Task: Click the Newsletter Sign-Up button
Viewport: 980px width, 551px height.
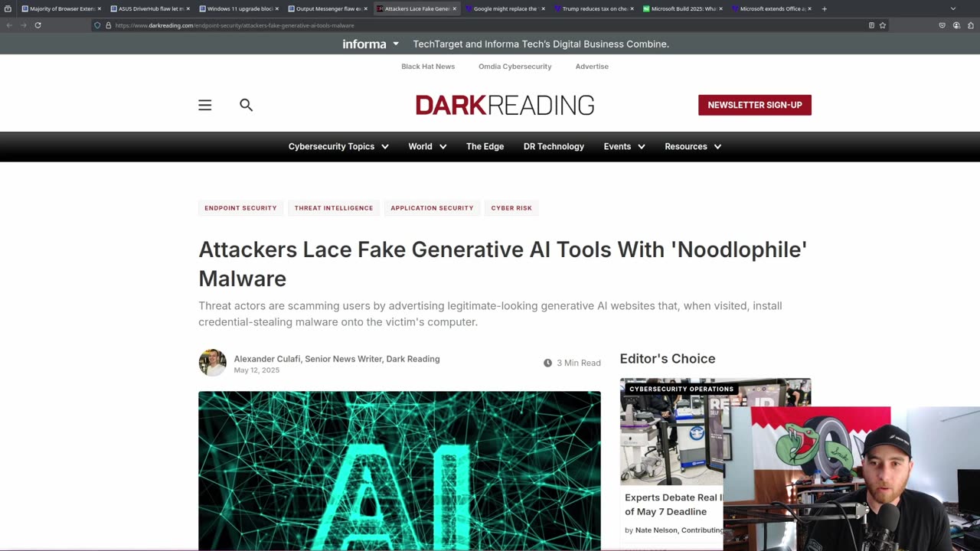Action: [x=754, y=105]
